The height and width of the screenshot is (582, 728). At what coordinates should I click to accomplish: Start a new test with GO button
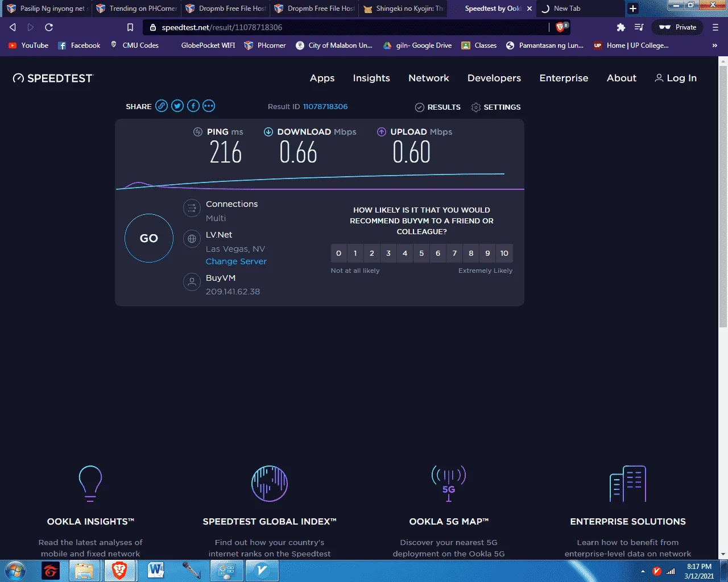click(x=149, y=238)
